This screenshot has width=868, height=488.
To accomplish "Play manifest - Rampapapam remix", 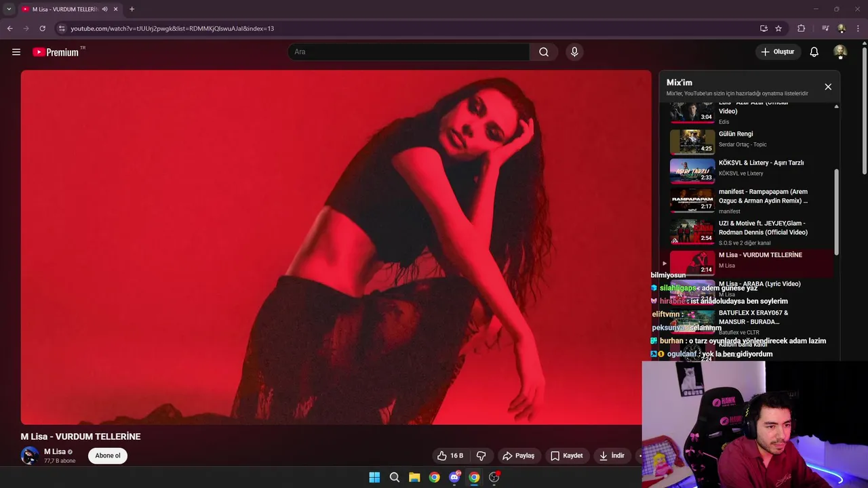I will (x=750, y=201).
